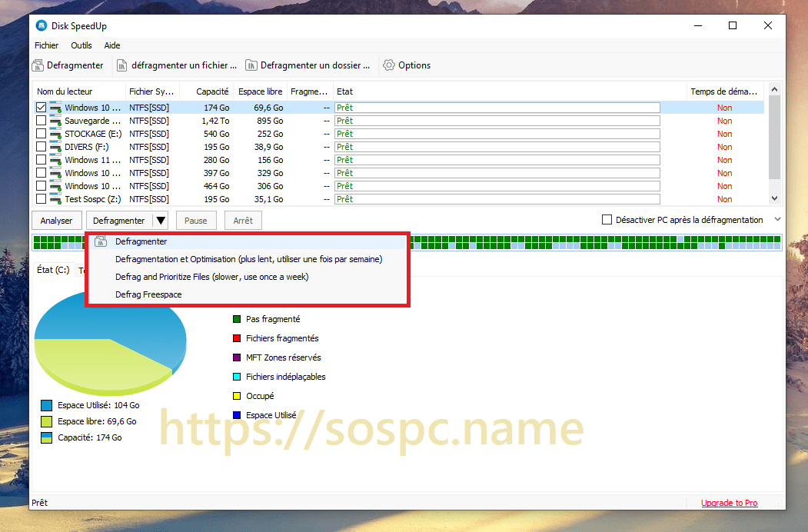
Task: Check the DIVERS (F:) drive checkbox
Action: (42, 146)
